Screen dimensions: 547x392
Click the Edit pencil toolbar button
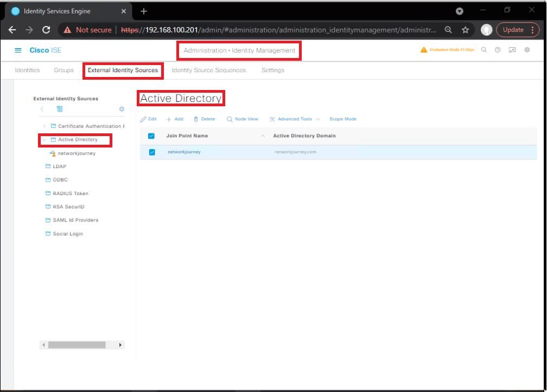(148, 119)
